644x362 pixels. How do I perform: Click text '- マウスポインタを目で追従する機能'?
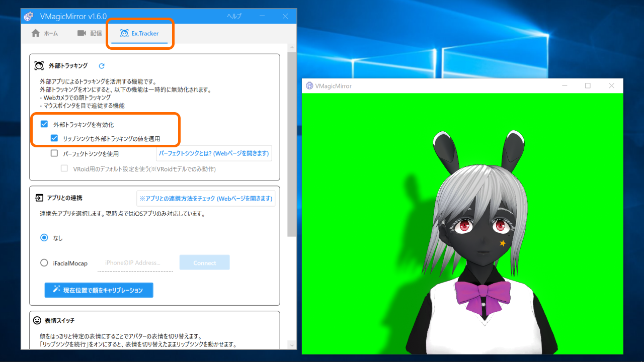pyautogui.click(x=82, y=106)
